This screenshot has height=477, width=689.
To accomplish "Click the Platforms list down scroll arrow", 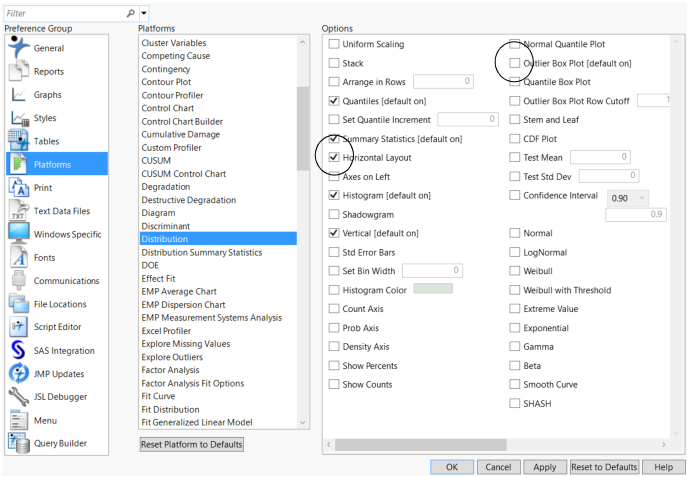I will tap(302, 423).
